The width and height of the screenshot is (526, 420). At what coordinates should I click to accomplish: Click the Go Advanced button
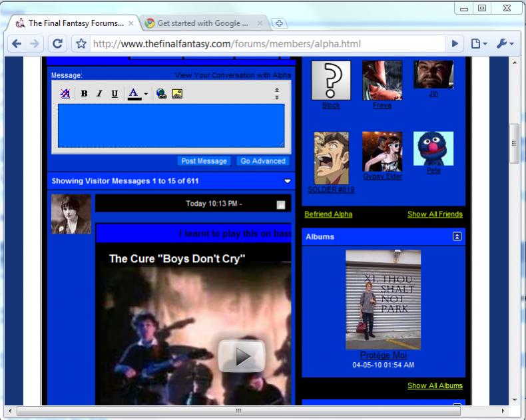coord(263,161)
